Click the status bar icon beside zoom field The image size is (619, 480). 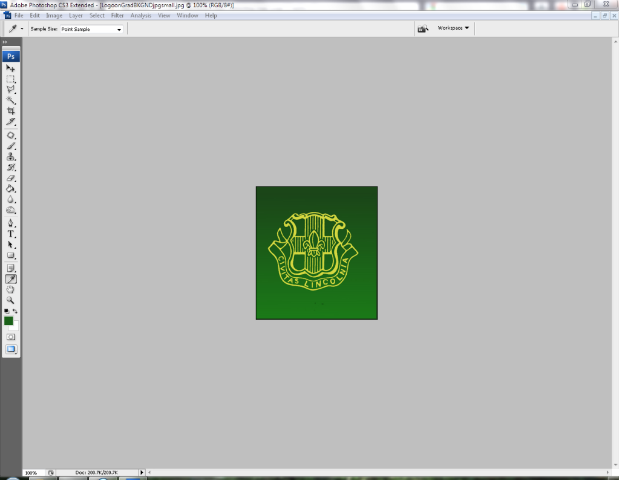coord(51,472)
